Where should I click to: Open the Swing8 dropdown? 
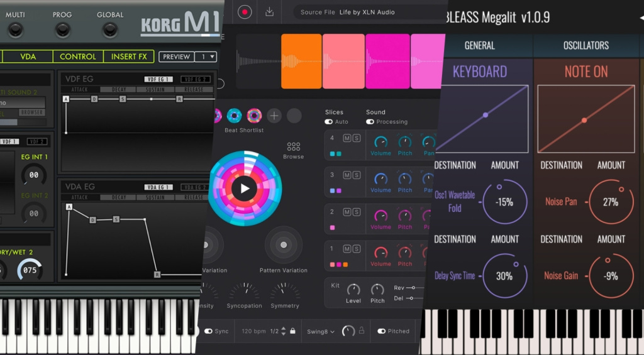point(321,331)
